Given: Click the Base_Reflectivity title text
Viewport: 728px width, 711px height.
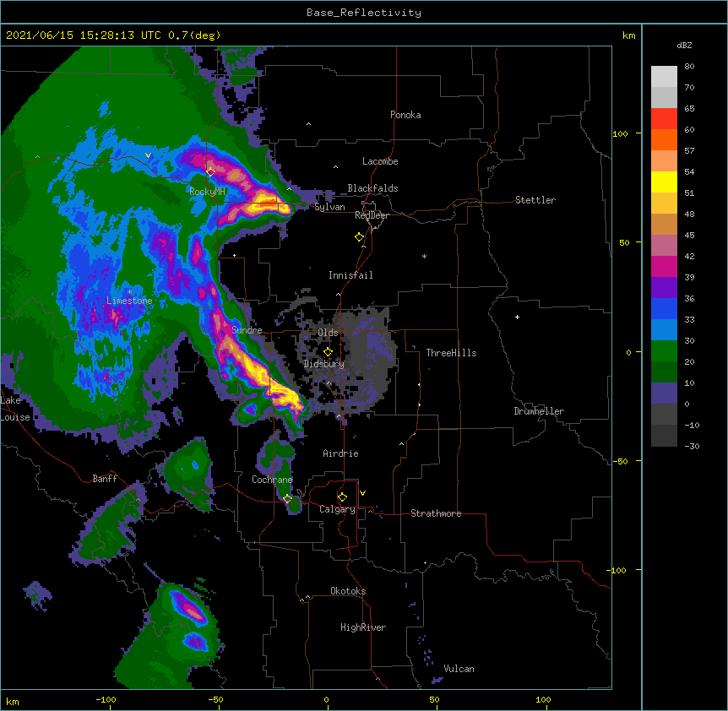Looking at the screenshot, I should click(364, 13).
